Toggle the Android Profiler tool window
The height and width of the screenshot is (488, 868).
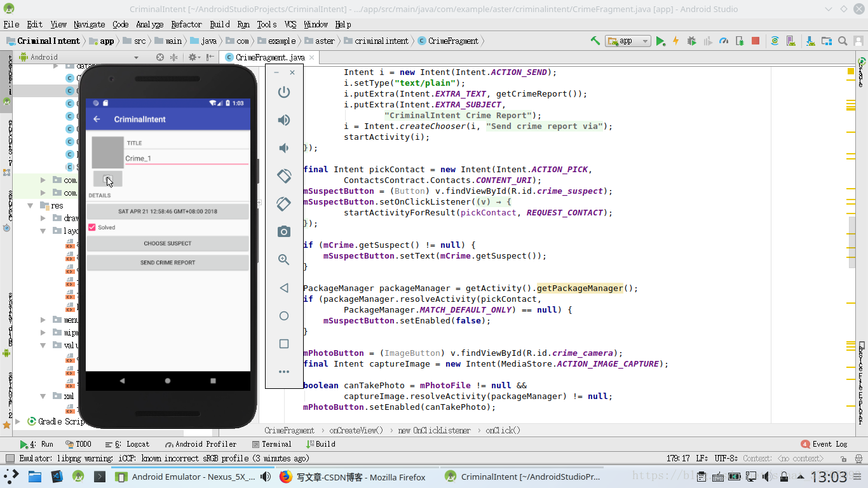201,444
